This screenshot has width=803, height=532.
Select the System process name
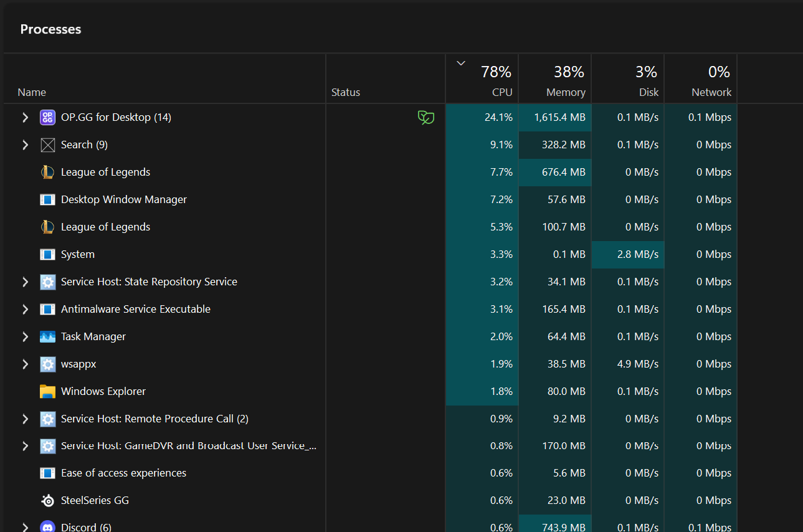[x=78, y=254]
